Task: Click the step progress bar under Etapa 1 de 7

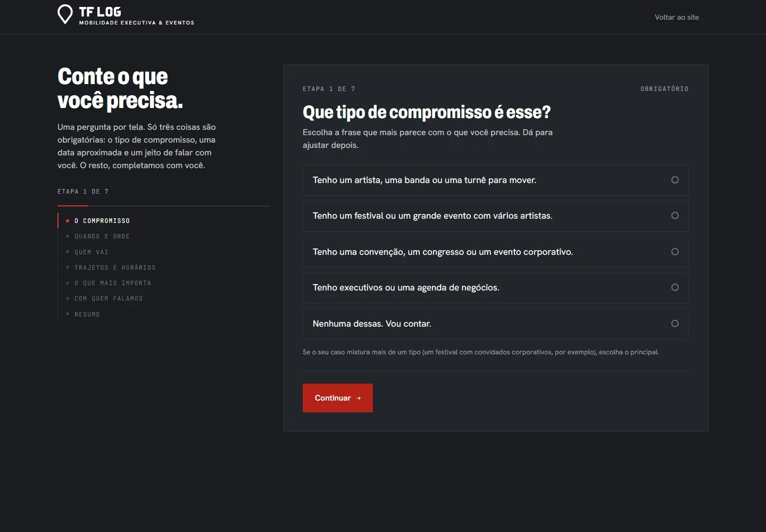Action: [164, 205]
